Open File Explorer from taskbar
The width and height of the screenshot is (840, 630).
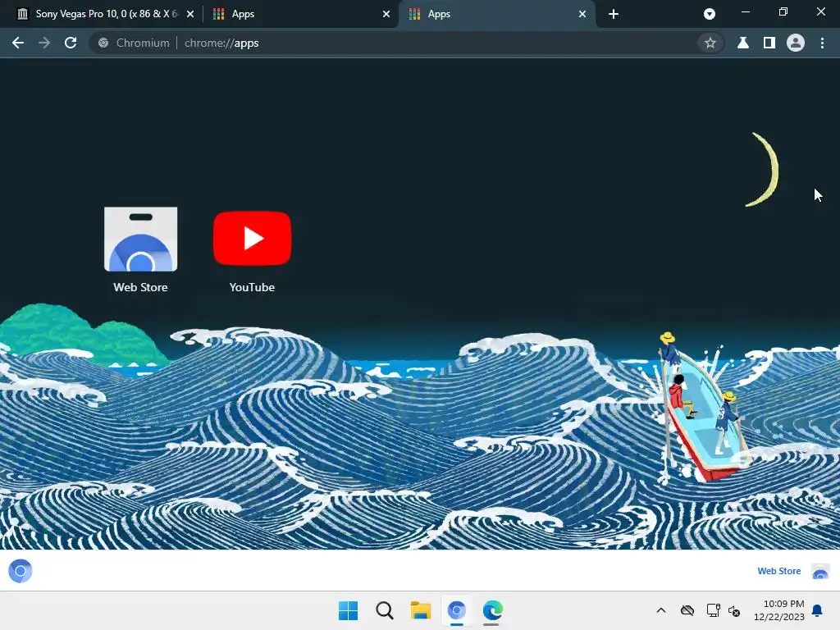pos(421,610)
